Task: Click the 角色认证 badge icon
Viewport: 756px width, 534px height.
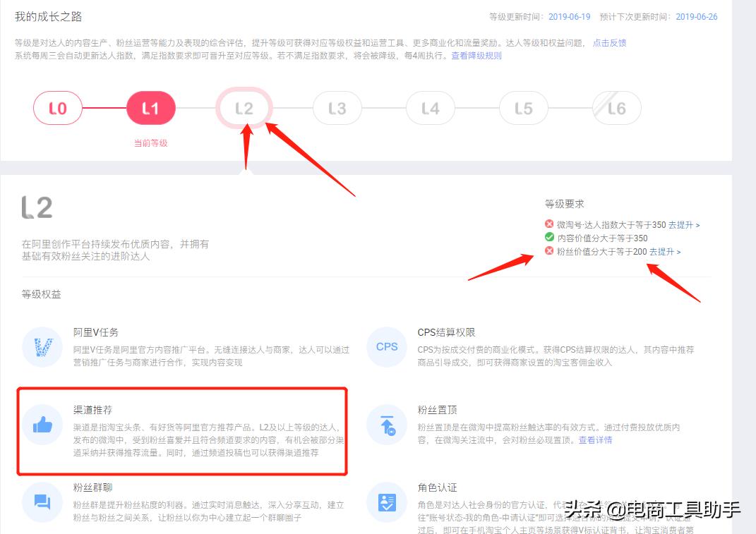Action: point(385,502)
